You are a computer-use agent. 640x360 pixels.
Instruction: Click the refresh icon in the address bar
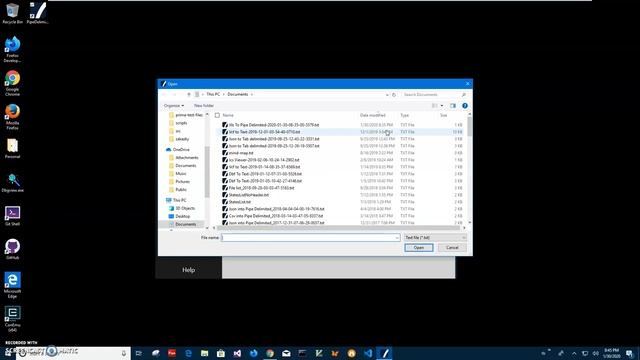394,95
